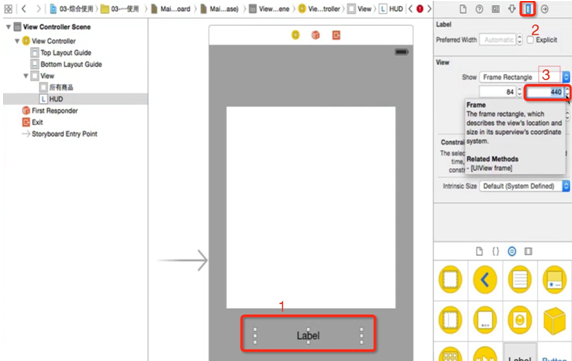Go back in jump bar history
The width and height of the screenshot is (572, 361).
point(24,9)
